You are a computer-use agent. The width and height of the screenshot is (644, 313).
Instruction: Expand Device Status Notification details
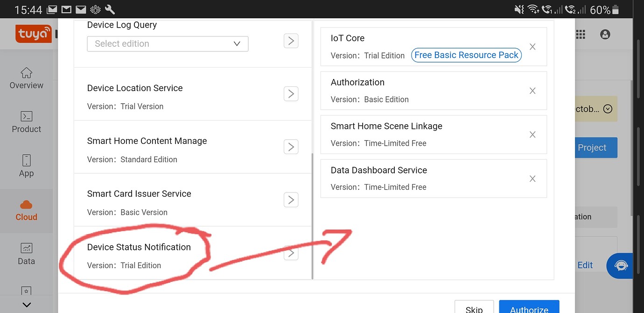[291, 253]
